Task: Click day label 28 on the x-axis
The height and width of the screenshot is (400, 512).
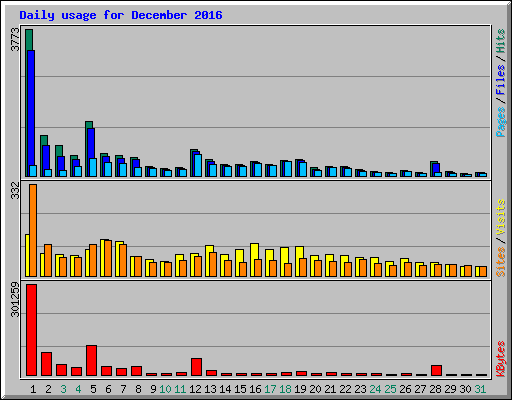Action: 435,389
